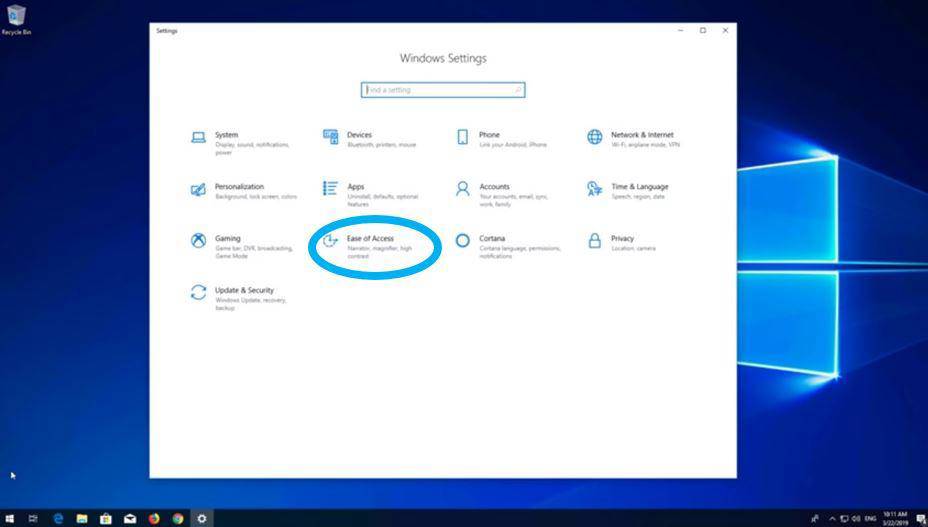This screenshot has height=527, width=928.
Task: Click the Privacy lock icon
Action: pos(595,241)
